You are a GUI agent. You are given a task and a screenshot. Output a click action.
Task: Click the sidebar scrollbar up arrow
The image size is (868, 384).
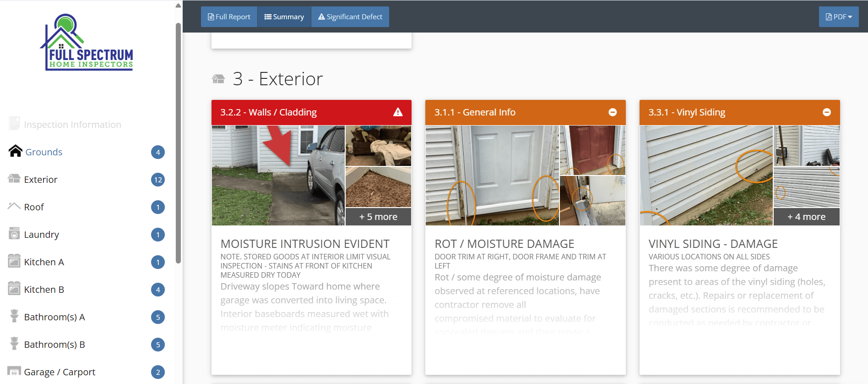point(178,6)
